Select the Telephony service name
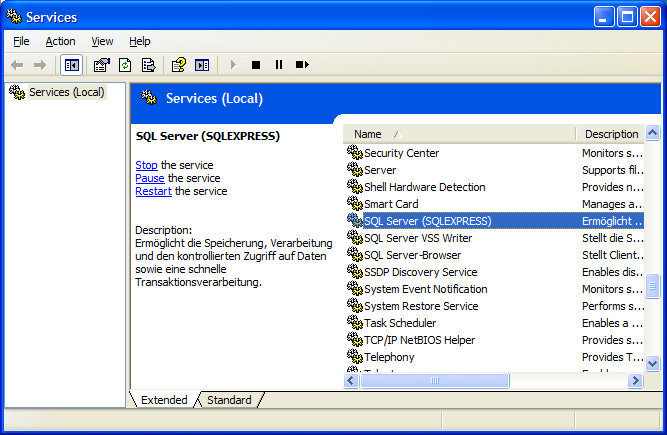The width and height of the screenshot is (667, 435). pos(389,357)
